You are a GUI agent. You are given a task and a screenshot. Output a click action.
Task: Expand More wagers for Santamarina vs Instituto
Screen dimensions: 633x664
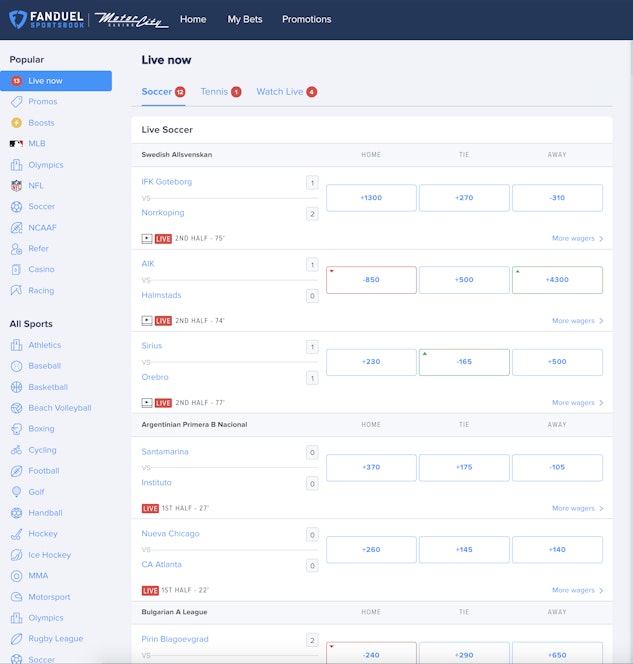click(577, 509)
